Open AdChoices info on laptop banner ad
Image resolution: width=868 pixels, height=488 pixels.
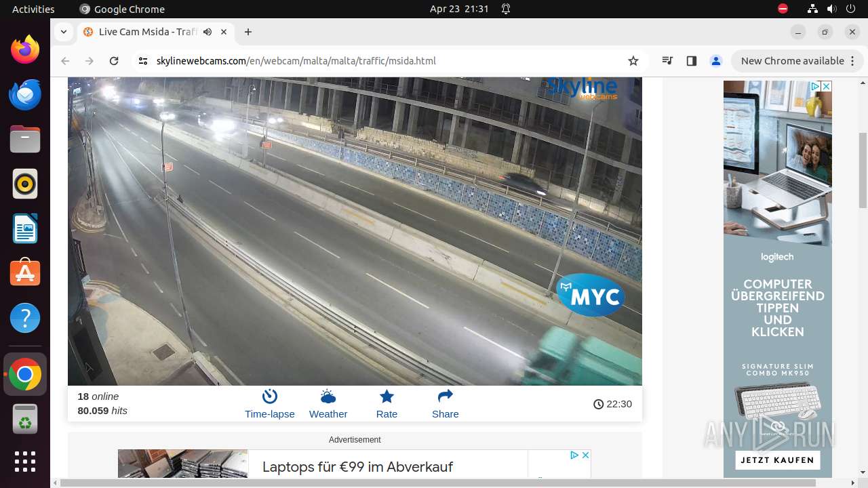coord(574,455)
